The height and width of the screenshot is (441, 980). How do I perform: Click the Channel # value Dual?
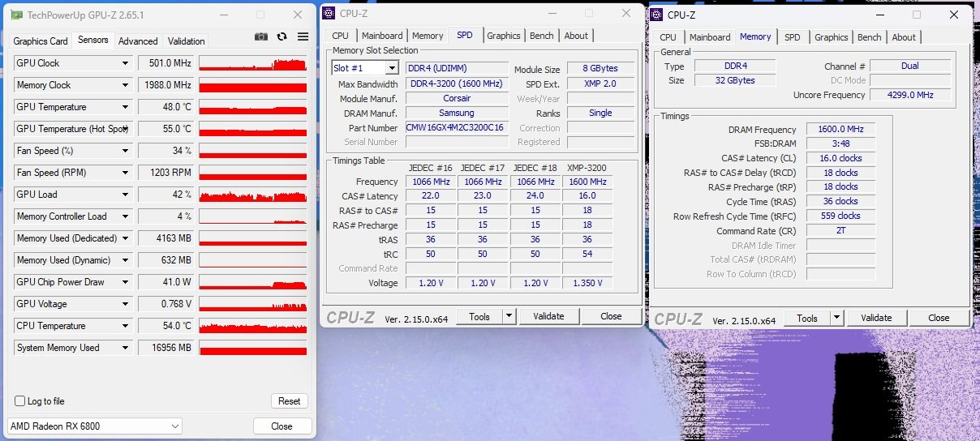(909, 66)
